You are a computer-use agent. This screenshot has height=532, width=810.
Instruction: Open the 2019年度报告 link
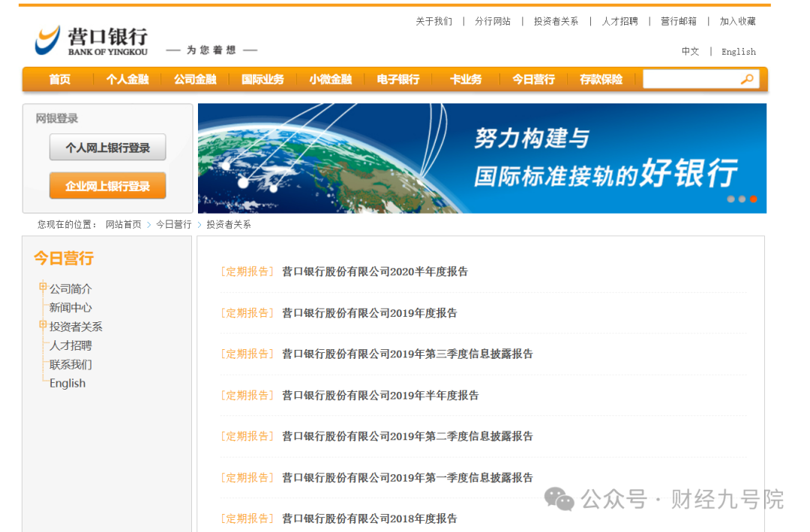click(x=371, y=312)
